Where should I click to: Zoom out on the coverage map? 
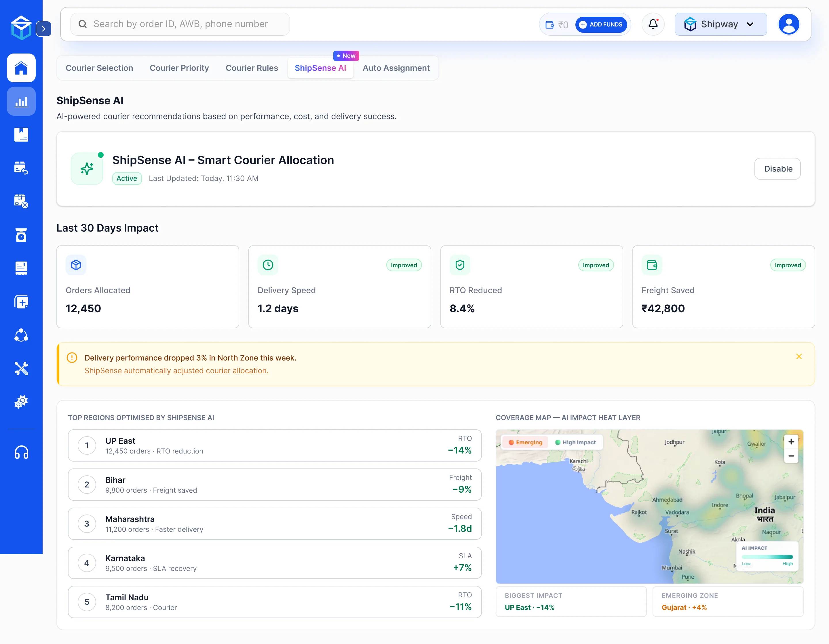pyautogui.click(x=791, y=456)
